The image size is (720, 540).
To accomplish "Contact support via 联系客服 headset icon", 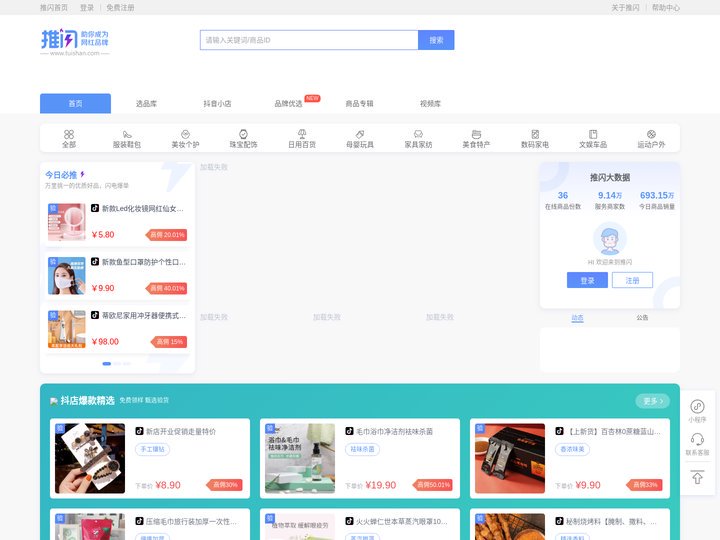I will pos(698,439).
